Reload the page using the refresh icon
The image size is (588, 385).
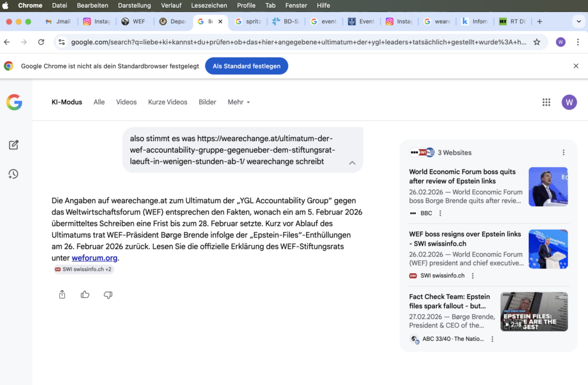point(41,42)
